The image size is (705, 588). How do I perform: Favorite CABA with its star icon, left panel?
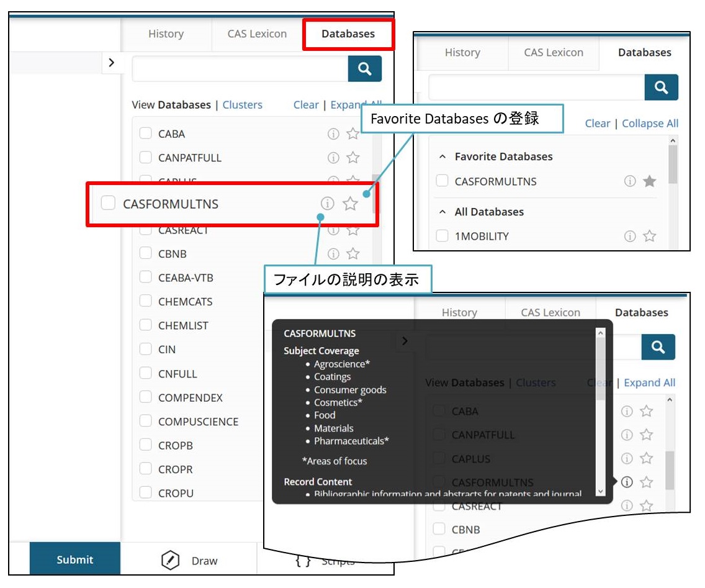(353, 133)
